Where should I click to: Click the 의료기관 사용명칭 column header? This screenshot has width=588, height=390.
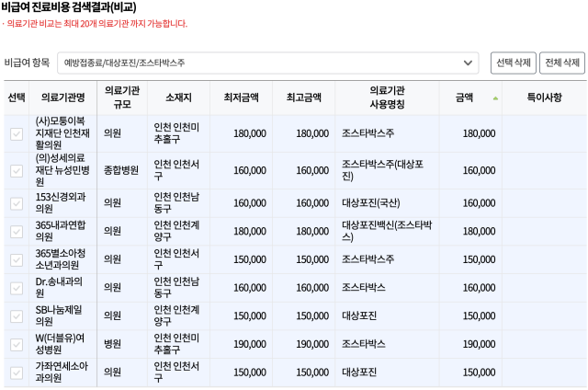[387, 97]
